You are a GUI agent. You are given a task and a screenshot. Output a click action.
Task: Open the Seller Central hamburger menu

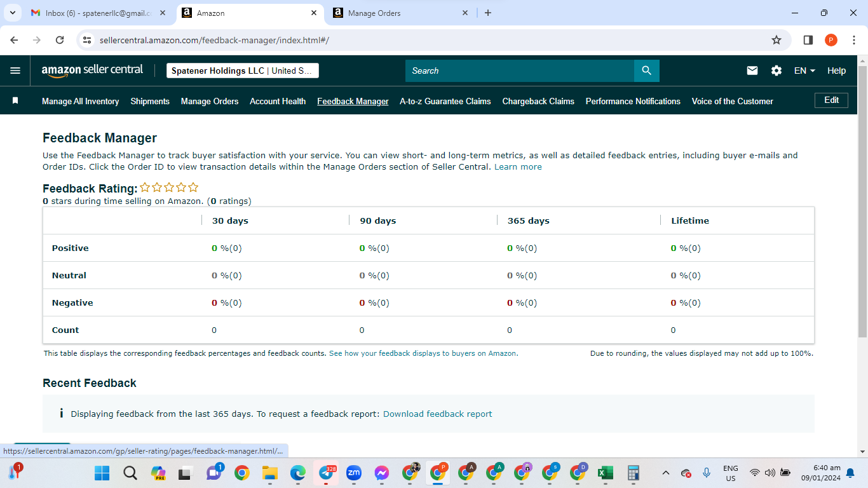point(15,71)
